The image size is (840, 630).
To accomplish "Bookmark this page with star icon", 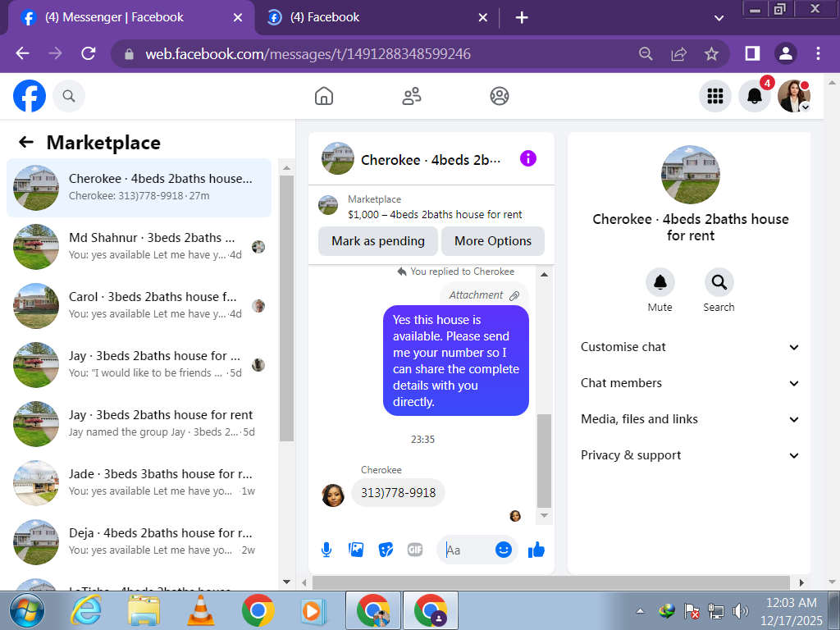I will pos(711,53).
